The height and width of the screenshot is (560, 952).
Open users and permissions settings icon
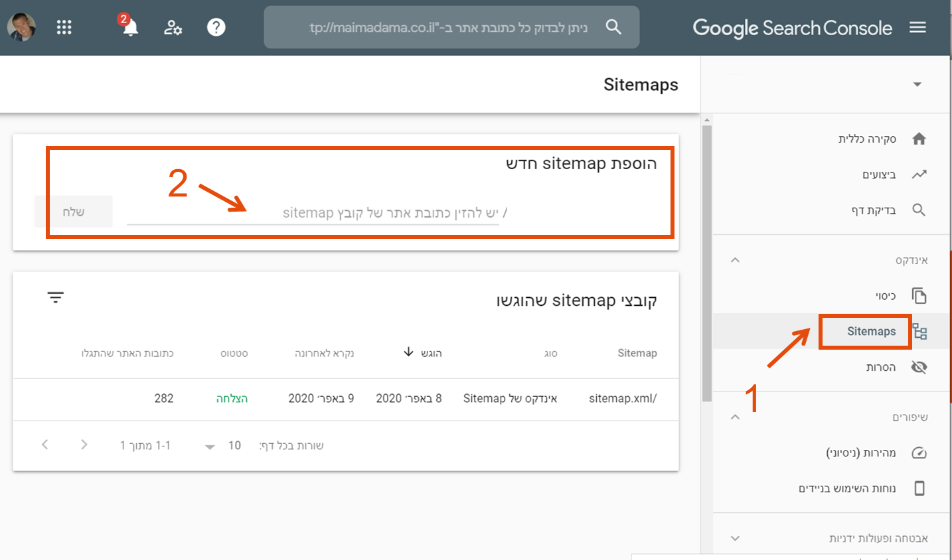click(173, 27)
